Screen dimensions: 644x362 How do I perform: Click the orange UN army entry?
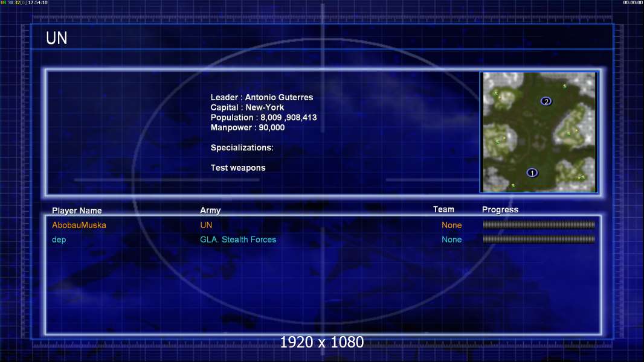206,225
